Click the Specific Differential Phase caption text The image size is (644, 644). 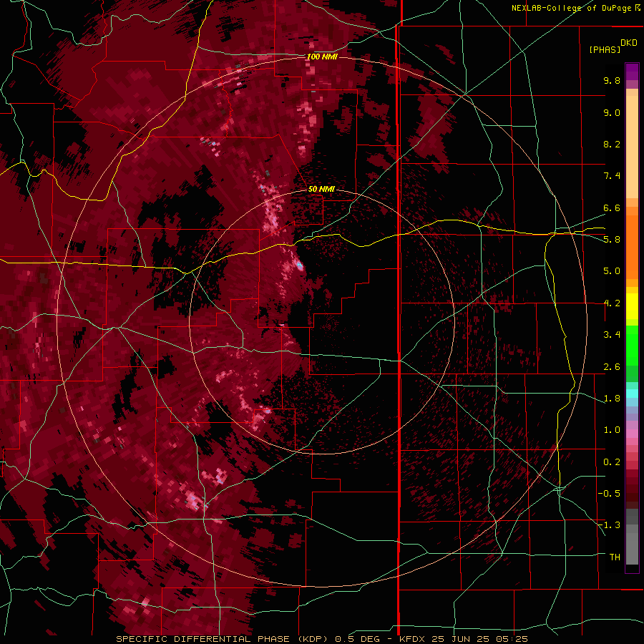coord(321,639)
